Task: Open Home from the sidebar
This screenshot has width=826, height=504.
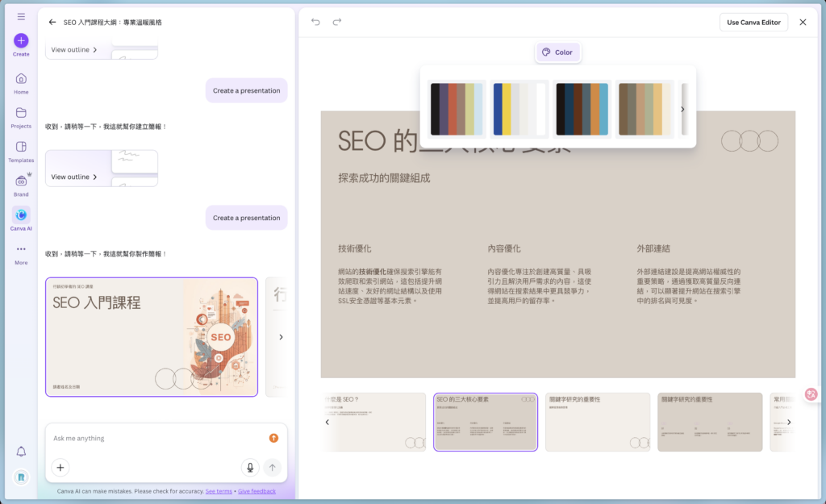Action: 21,79
